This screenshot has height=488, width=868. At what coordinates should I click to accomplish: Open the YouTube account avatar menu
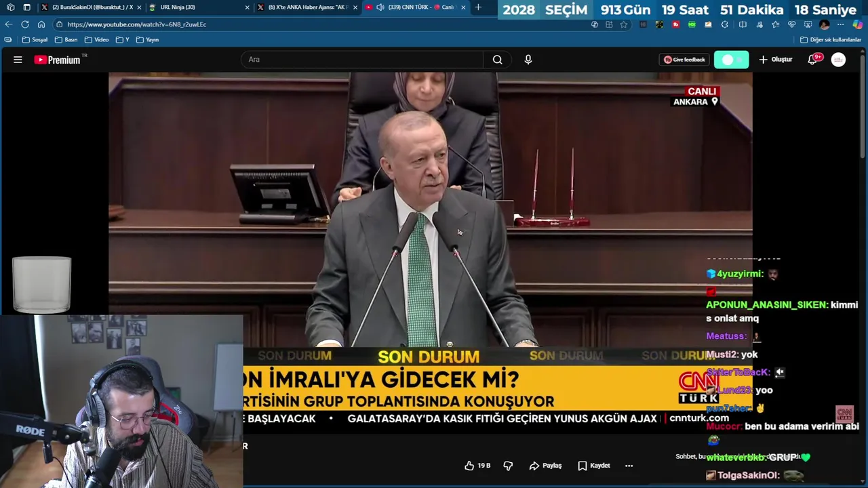[x=839, y=60]
